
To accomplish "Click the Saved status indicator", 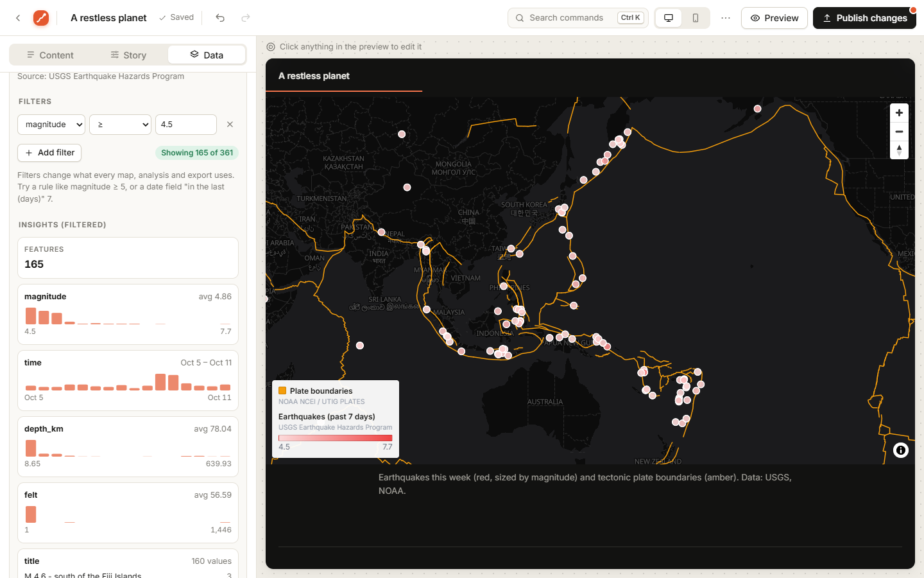I will 176,18.
